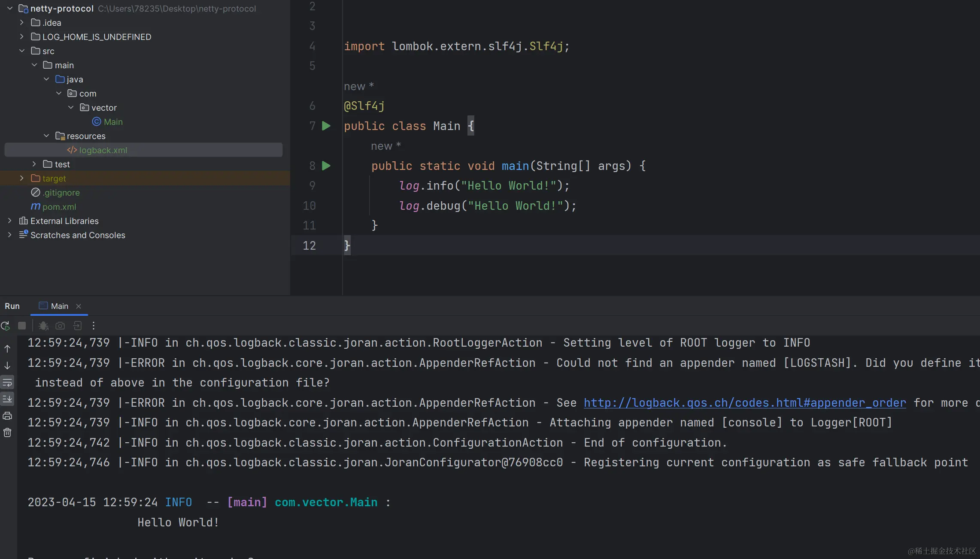This screenshot has height=559, width=980.
Task: Toggle scroll to end of console
Action: point(7,399)
